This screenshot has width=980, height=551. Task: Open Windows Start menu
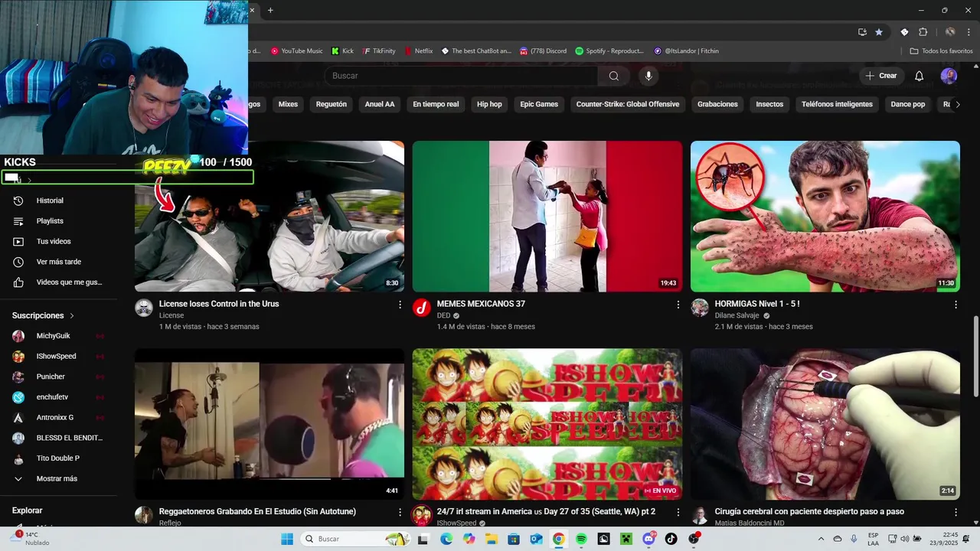point(287,539)
